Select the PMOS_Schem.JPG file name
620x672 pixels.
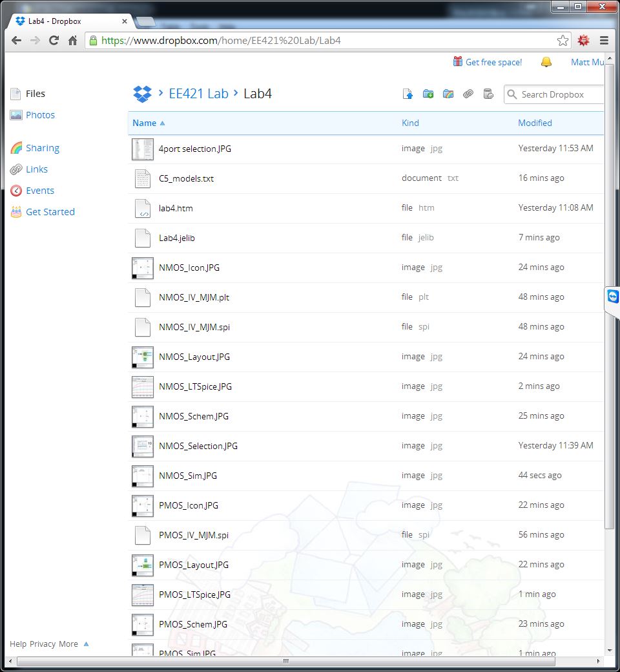(193, 624)
